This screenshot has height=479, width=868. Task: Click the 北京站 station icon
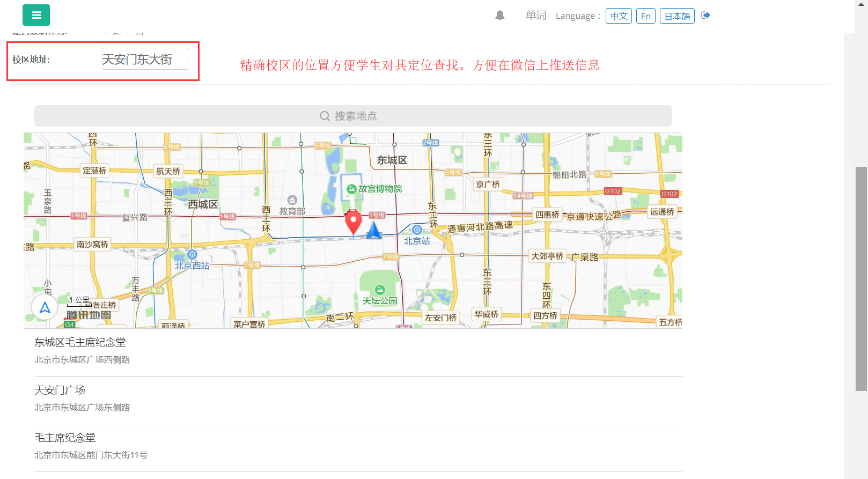417,230
